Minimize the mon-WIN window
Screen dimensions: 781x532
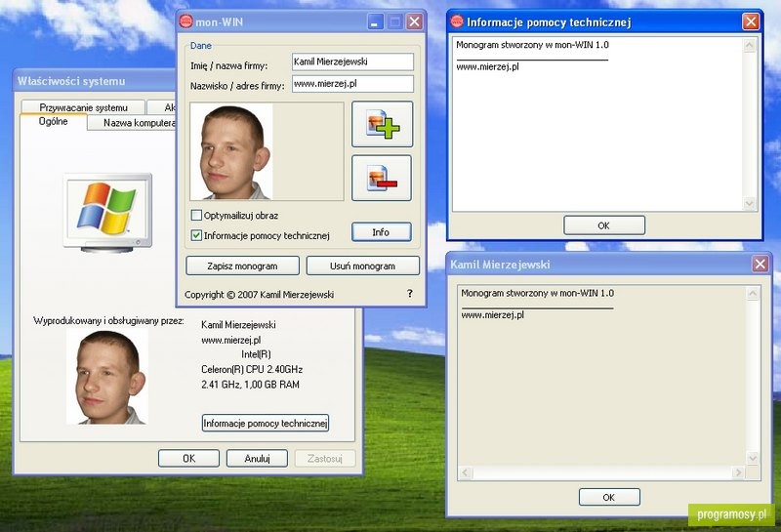(376, 21)
